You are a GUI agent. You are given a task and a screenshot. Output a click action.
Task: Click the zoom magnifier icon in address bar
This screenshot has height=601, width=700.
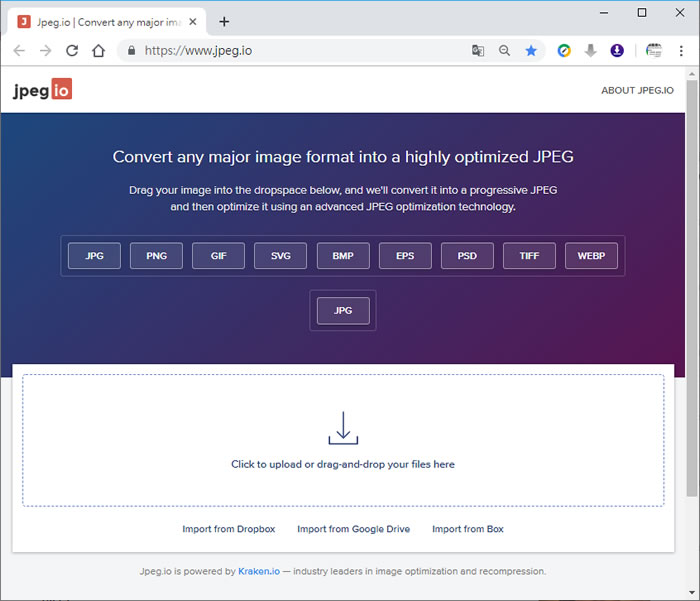pos(504,51)
